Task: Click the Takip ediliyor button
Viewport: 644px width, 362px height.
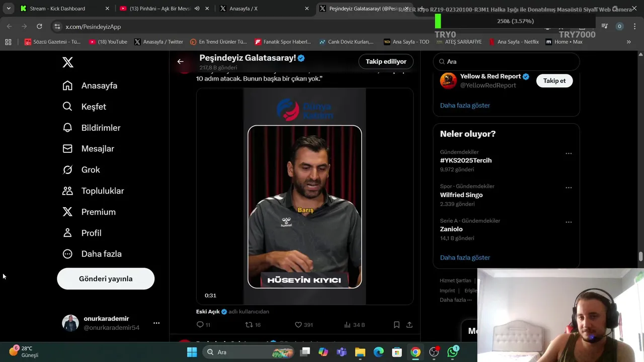Action: [x=386, y=61]
